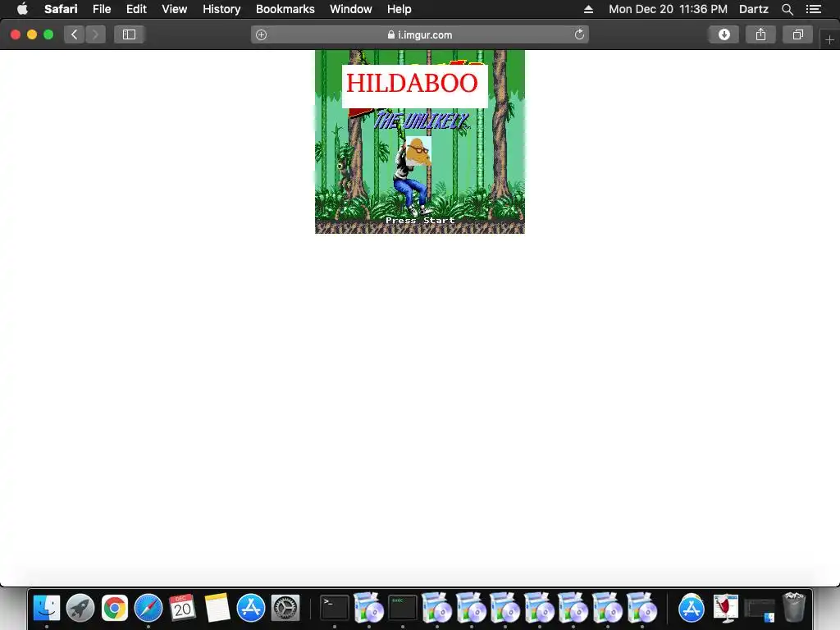Open the Share button
The width and height of the screenshot is (840, 630).
coord(760,34)
